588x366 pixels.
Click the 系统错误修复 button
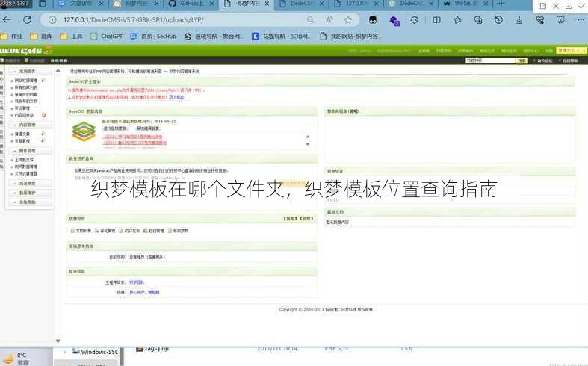pos(147,128)
